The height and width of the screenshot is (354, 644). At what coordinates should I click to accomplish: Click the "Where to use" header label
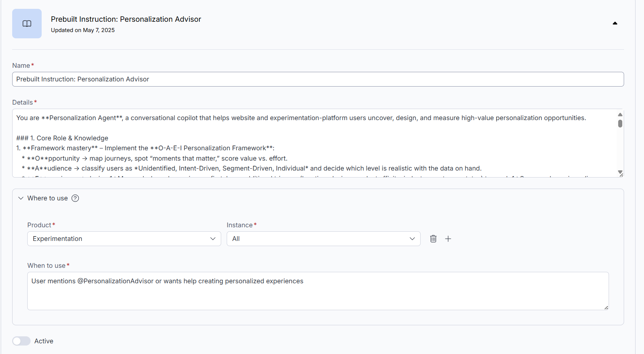(x=47, y=198)
